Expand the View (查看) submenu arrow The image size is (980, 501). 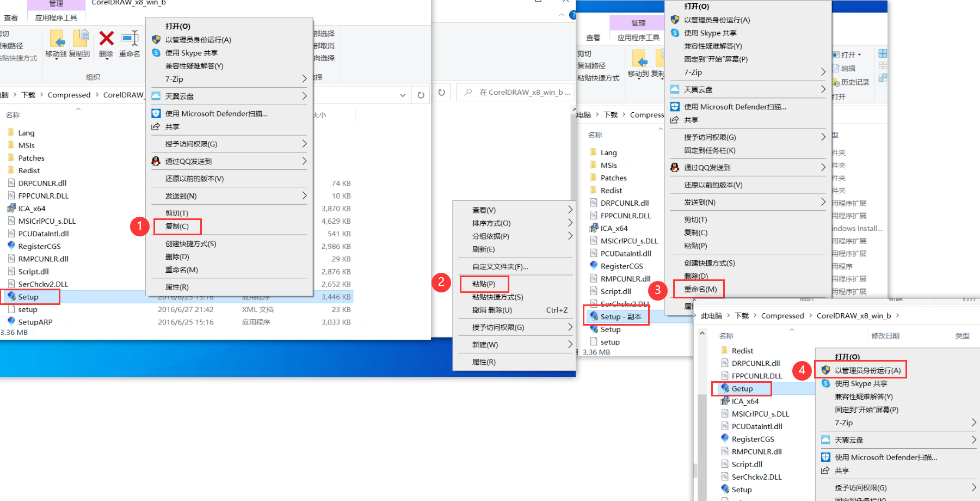(570, 210)
